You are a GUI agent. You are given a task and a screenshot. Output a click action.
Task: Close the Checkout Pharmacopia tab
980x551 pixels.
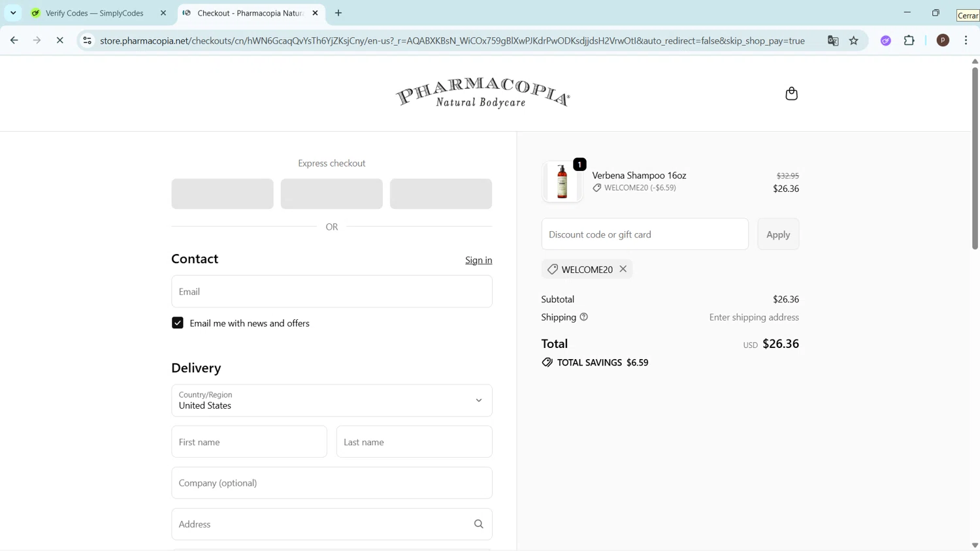click(x=315, y=13)
